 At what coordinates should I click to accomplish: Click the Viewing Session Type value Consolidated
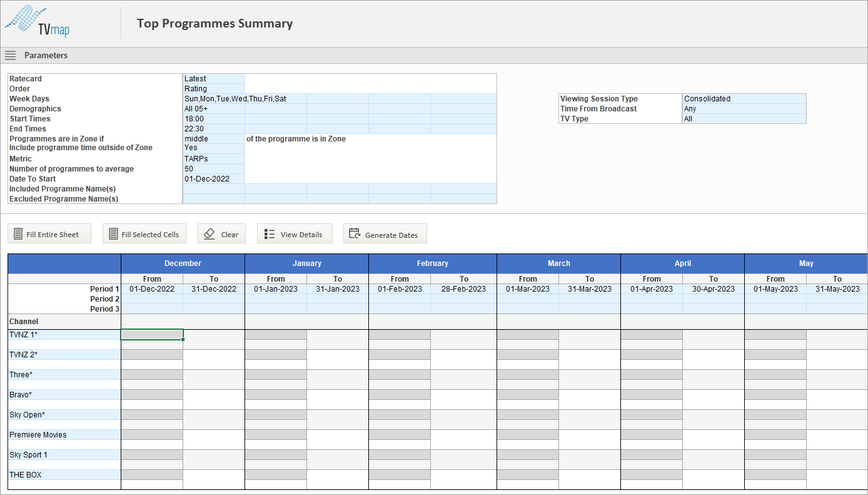(x=744, y=99)
